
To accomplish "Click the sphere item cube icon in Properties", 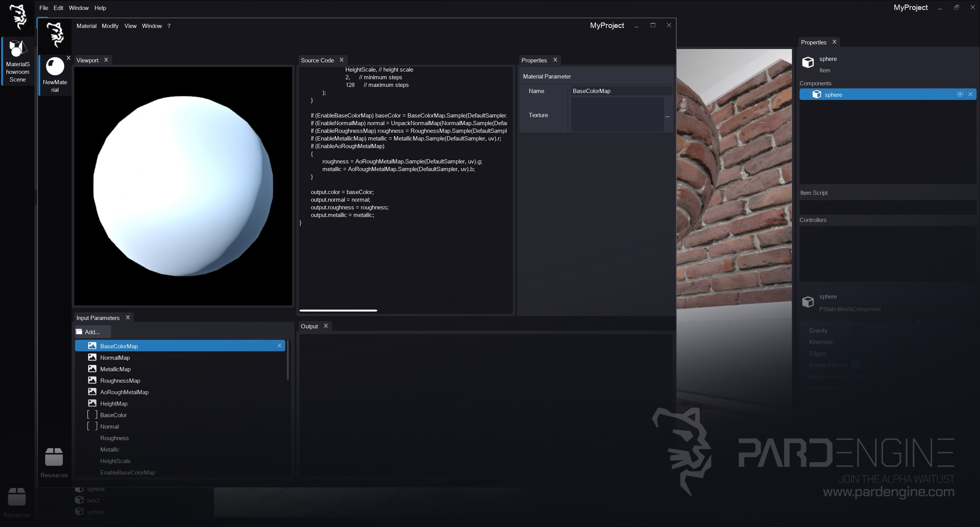I will [808, 62].
